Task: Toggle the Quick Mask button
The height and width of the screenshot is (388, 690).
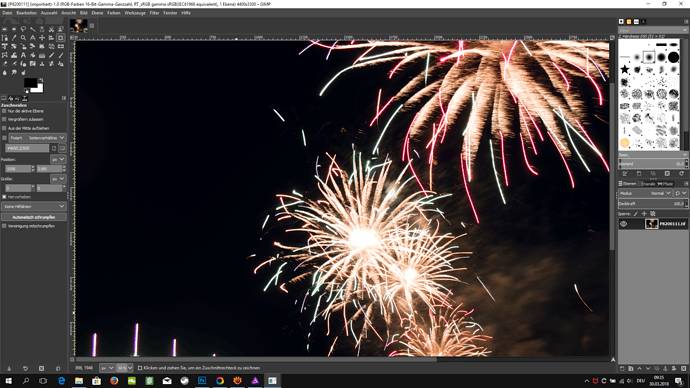Action: pyautogui.click(x=72, y=359)
